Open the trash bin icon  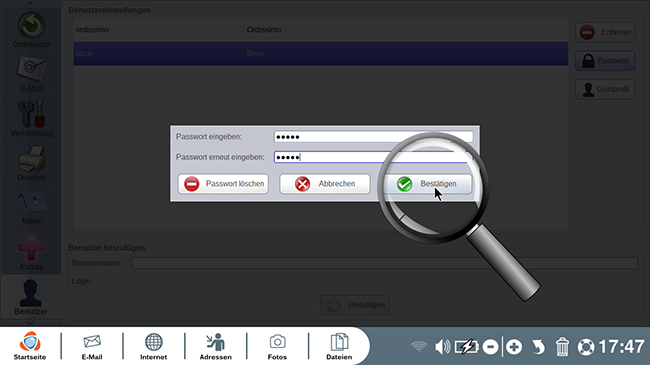tap(562, 347)
